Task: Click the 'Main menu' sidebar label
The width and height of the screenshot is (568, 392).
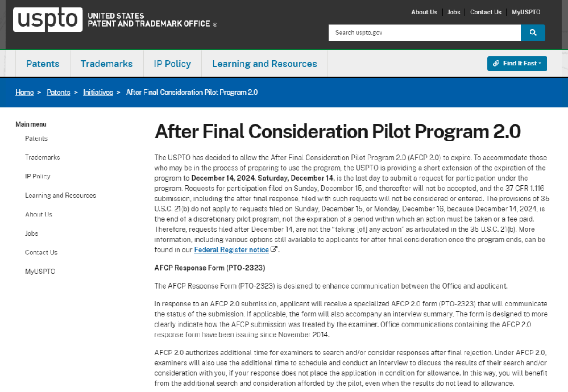Action: click(31, 124)
